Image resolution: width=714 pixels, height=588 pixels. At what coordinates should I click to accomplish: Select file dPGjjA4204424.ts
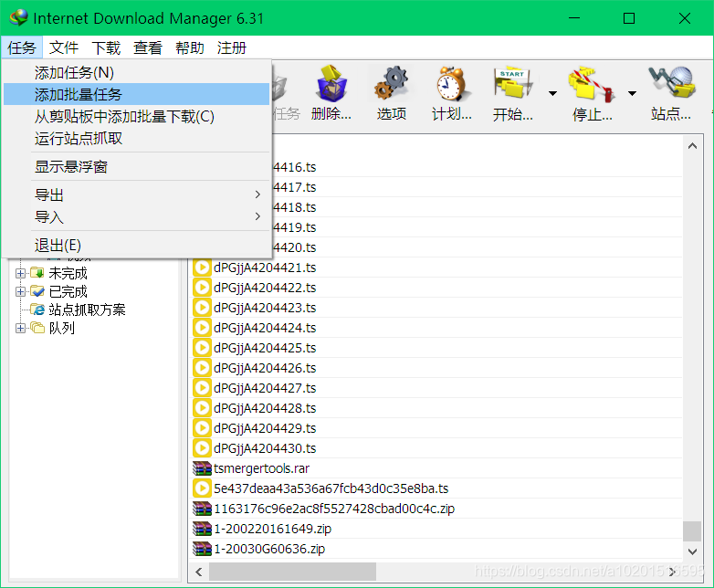pyautogui.click(x=265, y=328)
